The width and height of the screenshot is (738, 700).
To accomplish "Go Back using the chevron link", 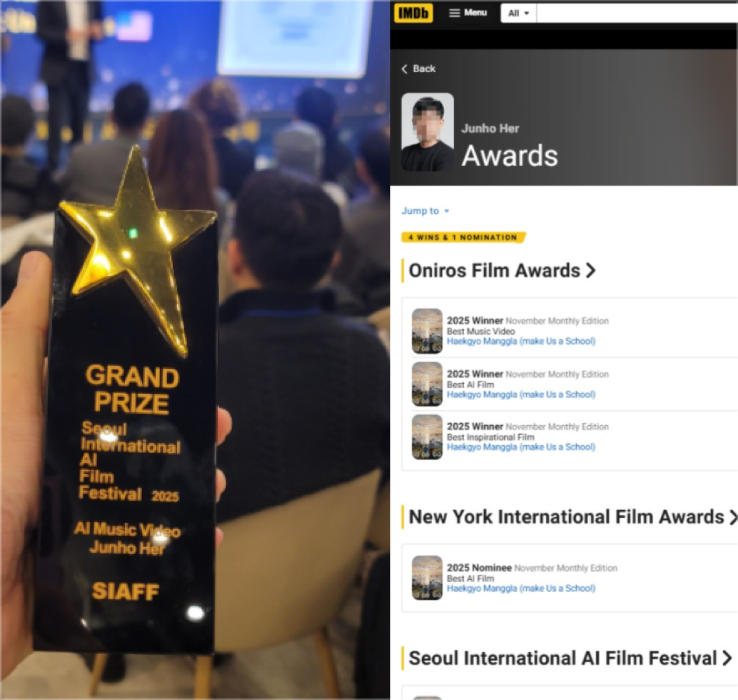I will point(419,69).
